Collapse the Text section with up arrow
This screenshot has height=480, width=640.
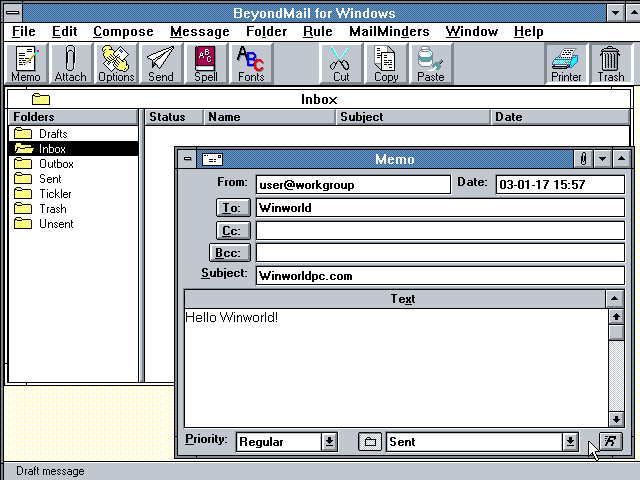(x=614, y=299)
